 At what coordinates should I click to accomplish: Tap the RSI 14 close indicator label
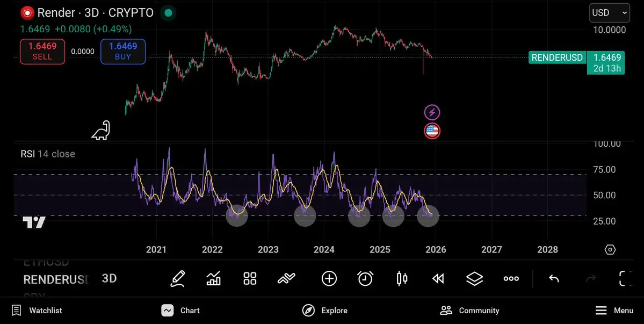[x=48, y=154]
